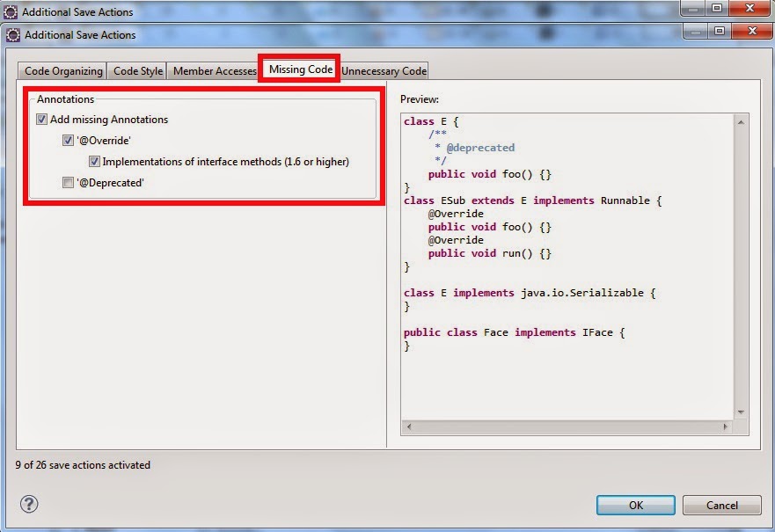Enable the '@Deprecated' checkbox
The height and width of the screenshot is (532, 775).
coord(69,182)
